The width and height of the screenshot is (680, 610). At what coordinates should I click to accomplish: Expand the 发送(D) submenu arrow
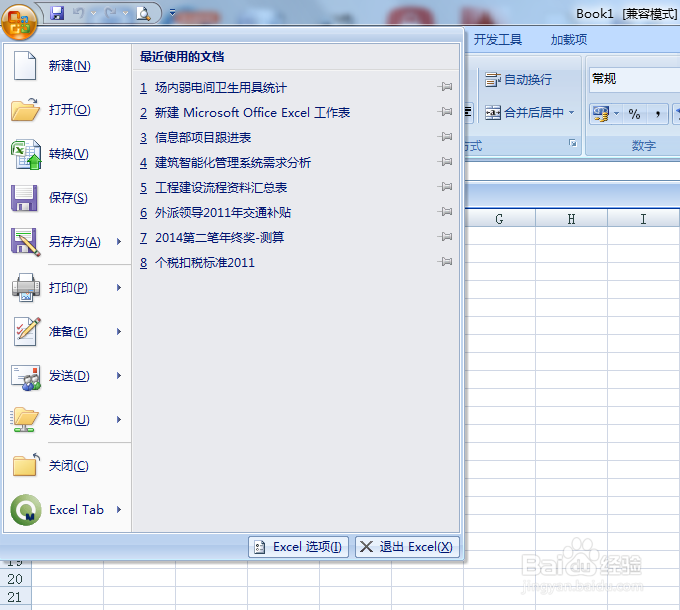point(119,376)
